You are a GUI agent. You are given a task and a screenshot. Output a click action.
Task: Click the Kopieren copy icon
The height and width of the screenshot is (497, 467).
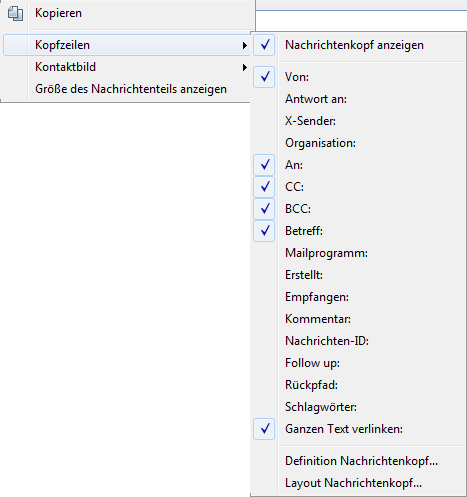(x=15, y=14)
